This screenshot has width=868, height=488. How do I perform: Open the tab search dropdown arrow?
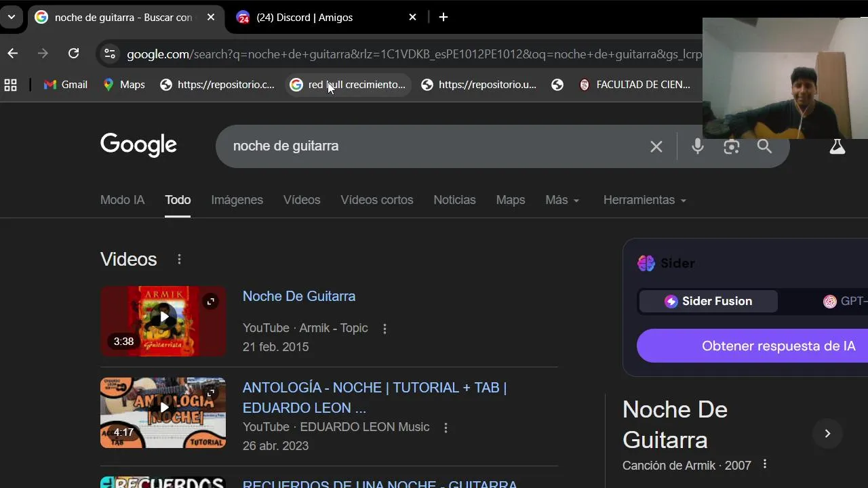click(x=12, y=17)
